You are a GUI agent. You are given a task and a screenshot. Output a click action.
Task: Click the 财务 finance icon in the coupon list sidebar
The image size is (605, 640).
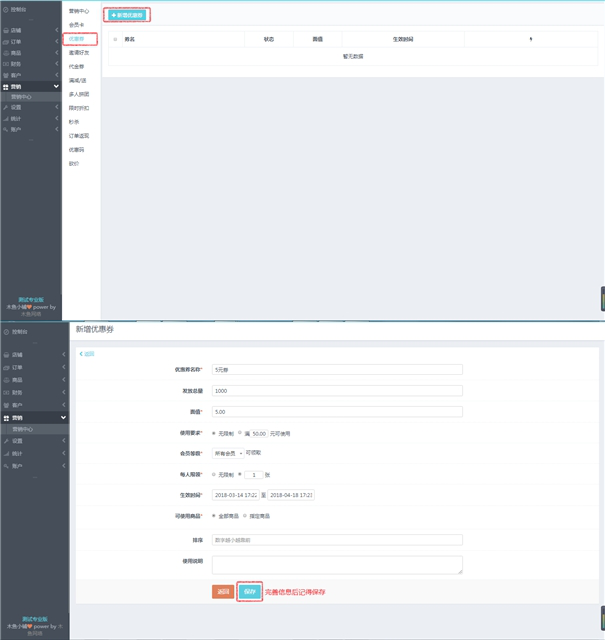tap(6, 64)
